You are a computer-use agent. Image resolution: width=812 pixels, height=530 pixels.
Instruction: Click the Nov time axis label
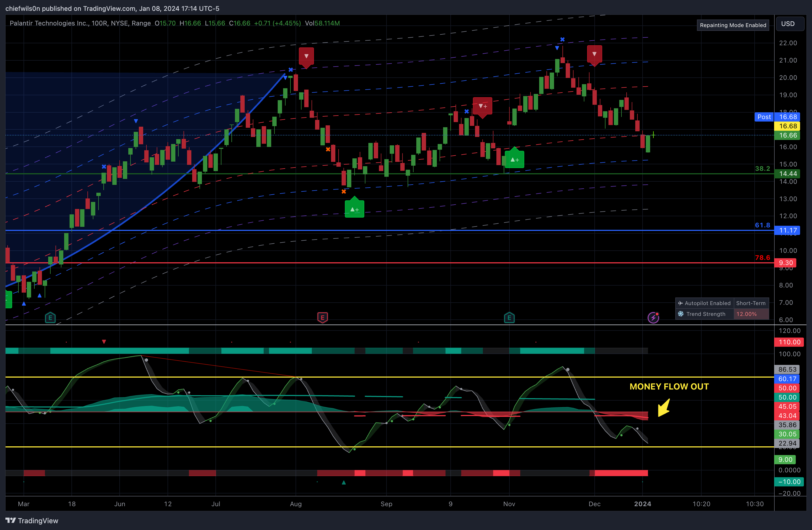pos(509,504)
